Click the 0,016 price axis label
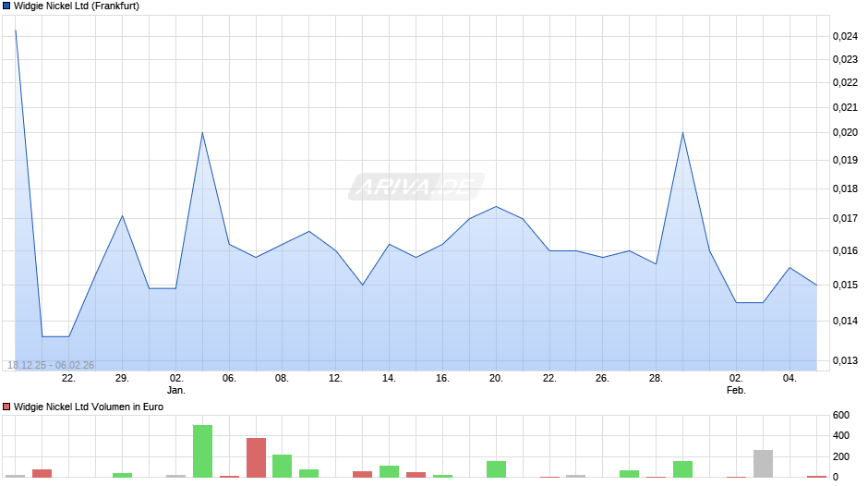Screen dimensions: 868x486 click(845, 251)
